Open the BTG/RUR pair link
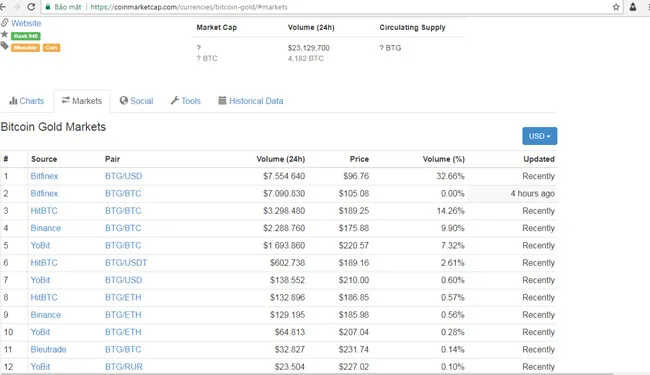 pyautogui.click(x=124, y=367)
